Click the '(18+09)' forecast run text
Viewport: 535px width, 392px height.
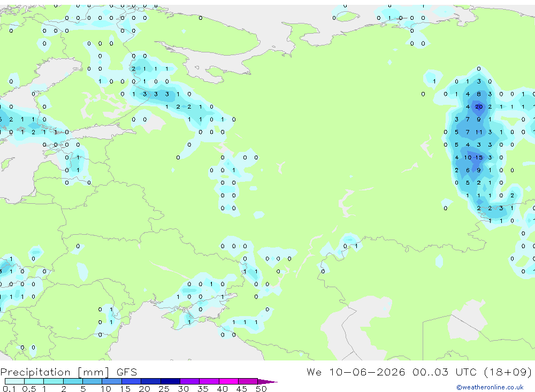pyautogui.click(x=508, y=372)
